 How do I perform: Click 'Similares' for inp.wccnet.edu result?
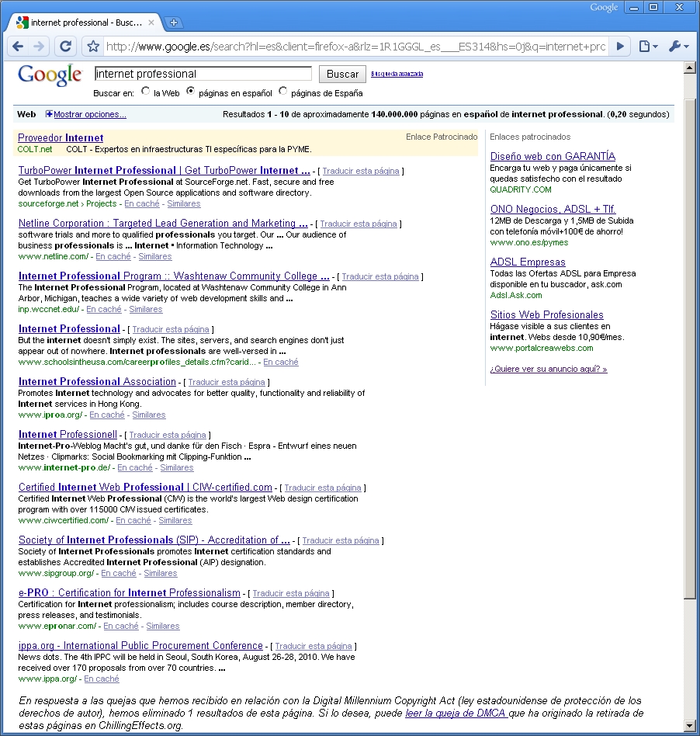coord(146,309)
